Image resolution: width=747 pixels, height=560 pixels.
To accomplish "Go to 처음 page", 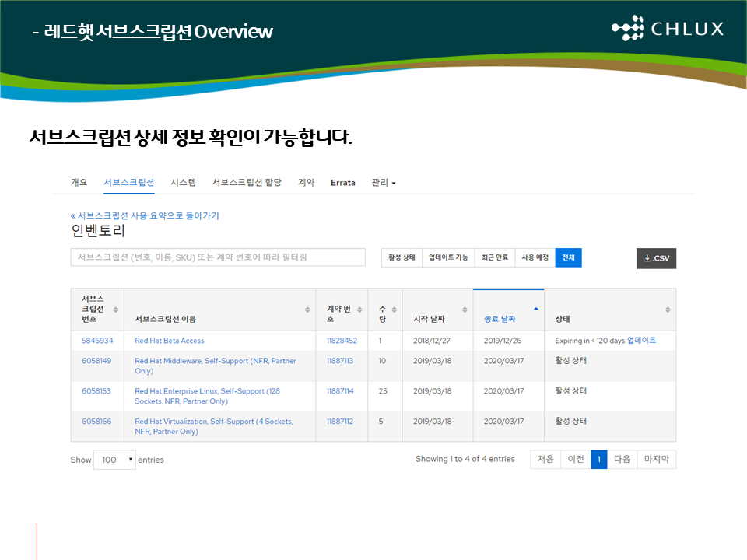I will pyautogui.click(x=545, y=459).
